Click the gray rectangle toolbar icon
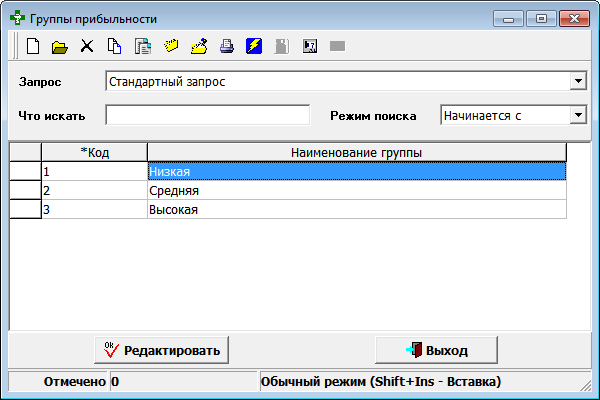600x400 pixels. point(338,46)
